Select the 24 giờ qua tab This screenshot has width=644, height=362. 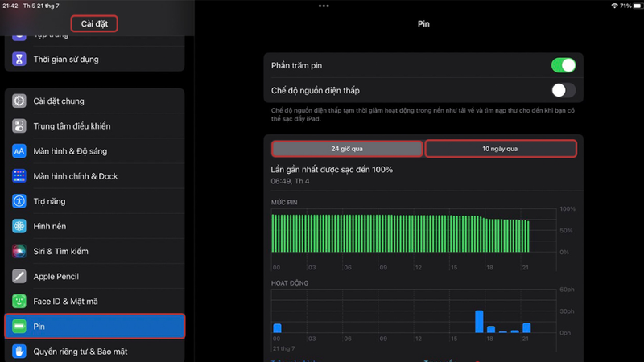(x=347, y=149)
